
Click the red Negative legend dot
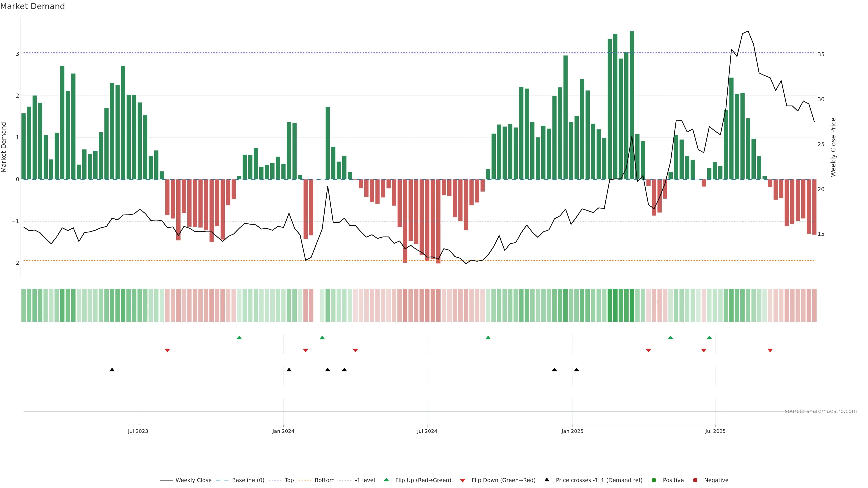(695, 480)
